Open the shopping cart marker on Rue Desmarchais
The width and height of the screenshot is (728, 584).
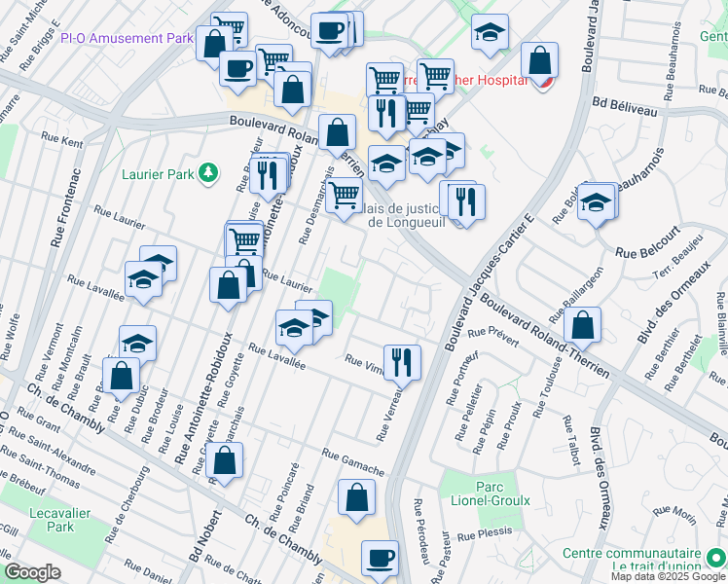pos(344,197)
